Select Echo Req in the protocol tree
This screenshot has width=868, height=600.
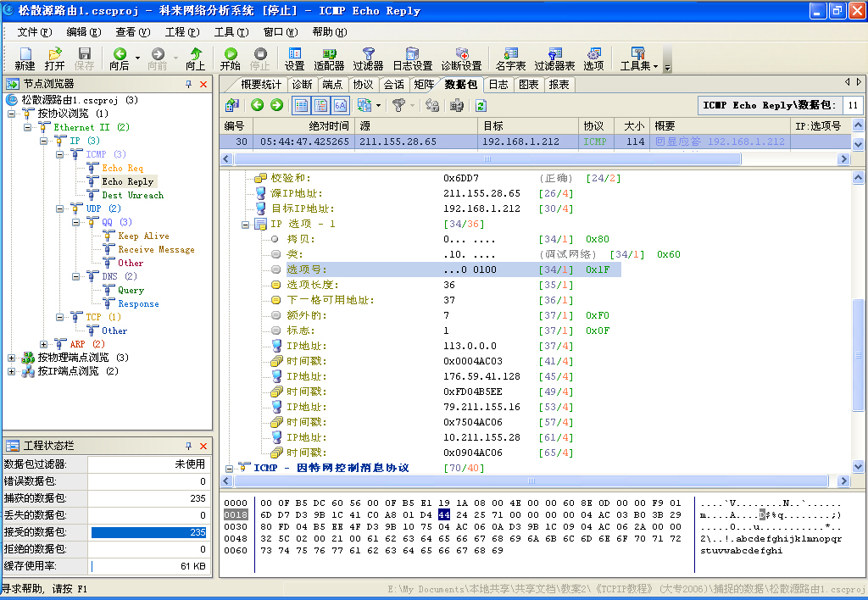(x=122, y=168)
